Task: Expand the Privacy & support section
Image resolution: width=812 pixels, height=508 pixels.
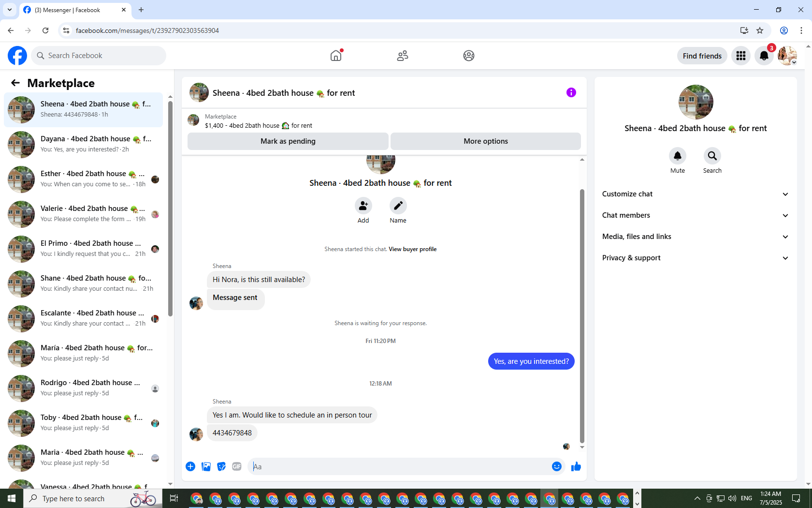Action: point(696,258)
